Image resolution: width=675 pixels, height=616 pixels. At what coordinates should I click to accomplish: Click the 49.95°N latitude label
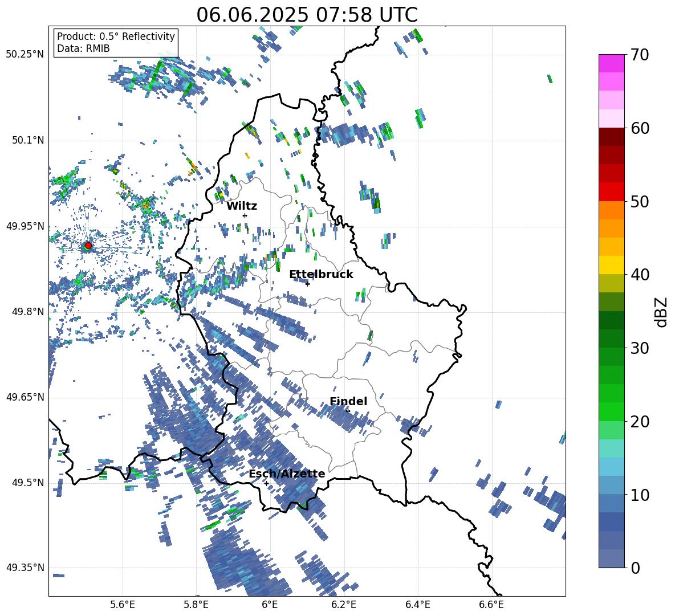point(25,226)
